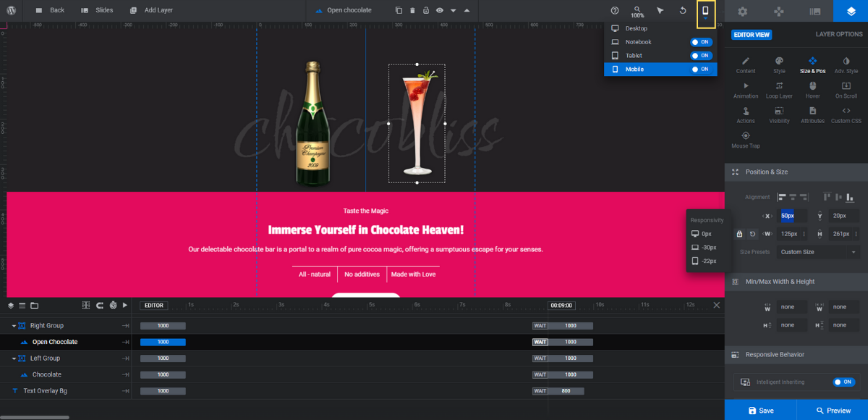This screenshot has height=420, width=868.
Task: Open the Attributes settings
Action: pyautogui.click(x=812, y=115)
